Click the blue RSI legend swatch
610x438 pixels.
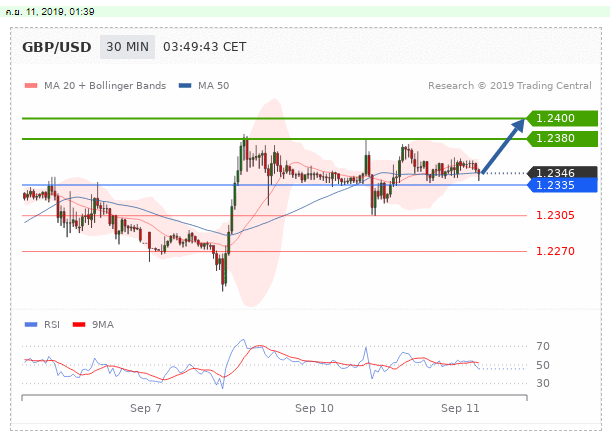[x=31, y=324]
